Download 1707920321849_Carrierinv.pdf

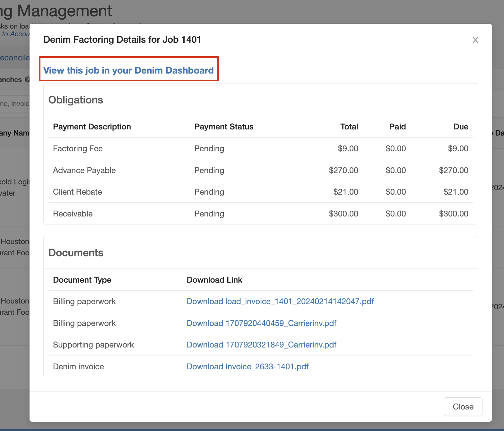point(262,345)
